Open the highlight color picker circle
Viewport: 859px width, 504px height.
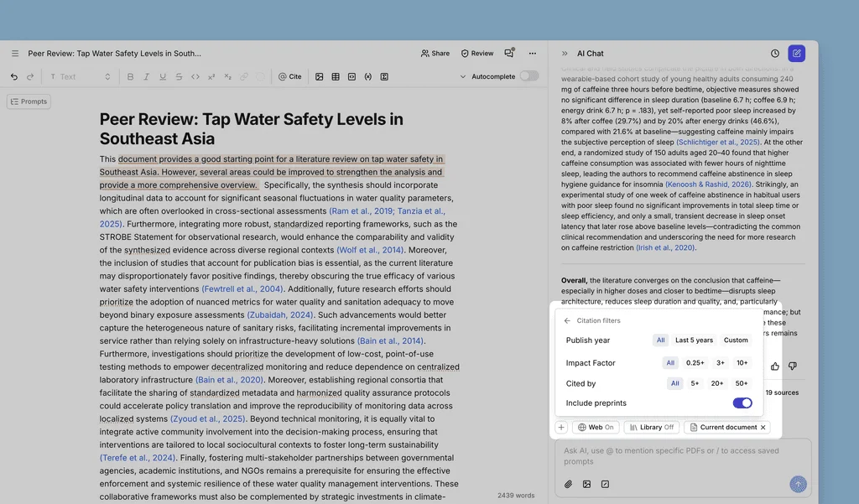(260, 76)
